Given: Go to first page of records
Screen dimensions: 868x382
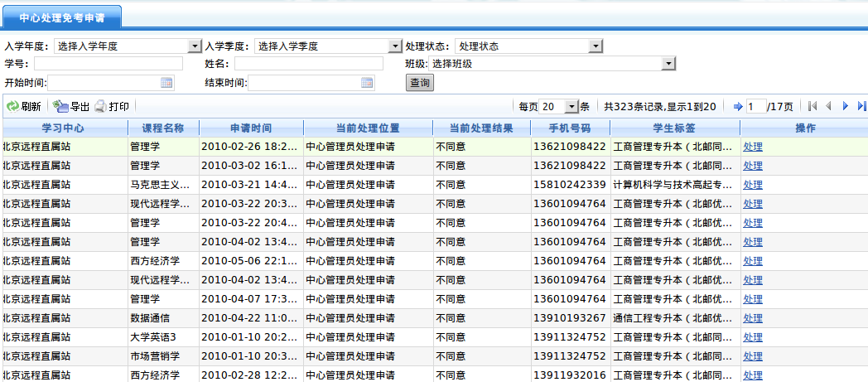Looking at the screenshot, I should pyautogui.click(x=812, y=106).
